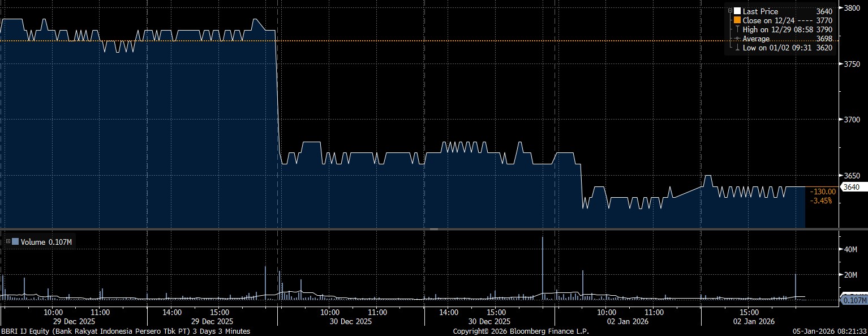Expand the Volume legend box

pos(8,242)
